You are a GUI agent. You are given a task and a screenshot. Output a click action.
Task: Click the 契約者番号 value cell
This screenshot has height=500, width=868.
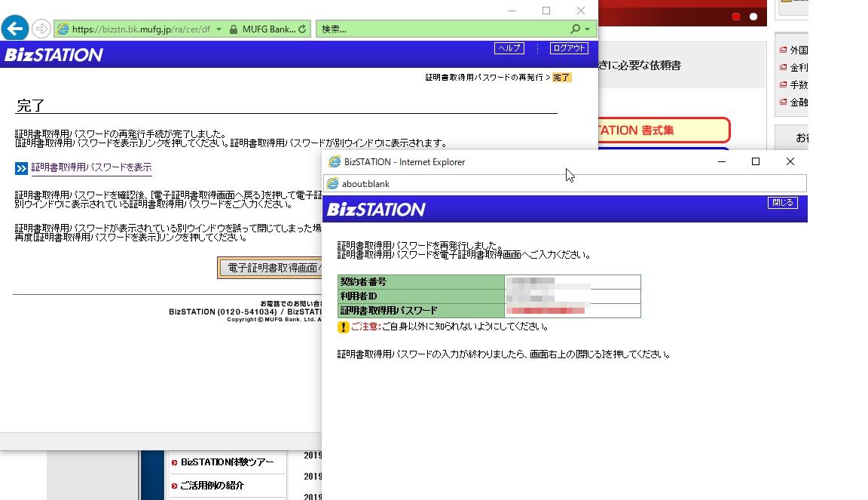pyautogui.click(x=573, y=281)
